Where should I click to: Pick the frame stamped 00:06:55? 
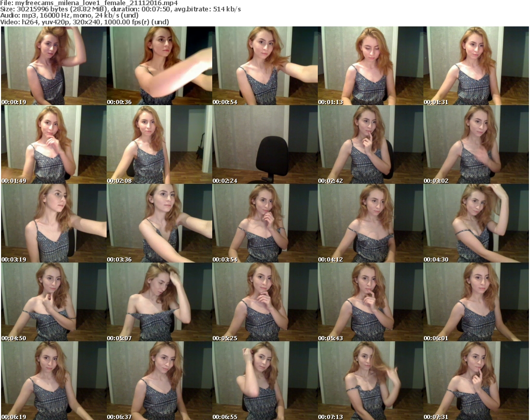coord(265,381)
